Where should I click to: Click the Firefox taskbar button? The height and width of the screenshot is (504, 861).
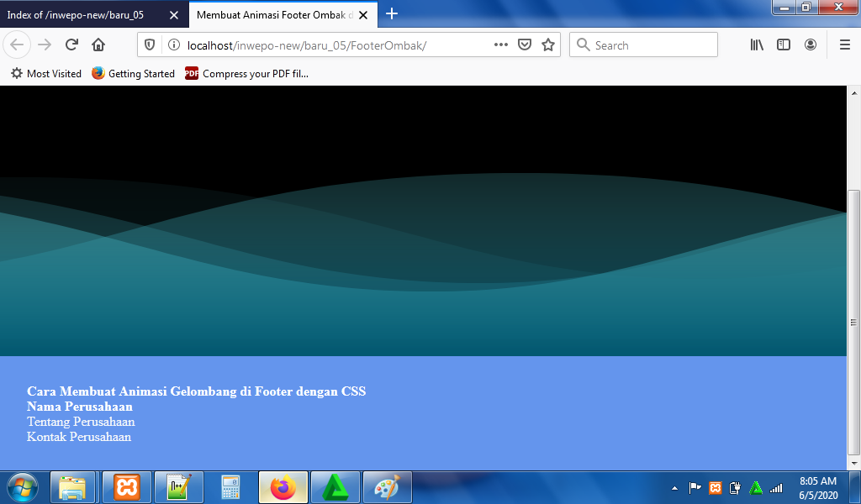click(x=283, y=487)
